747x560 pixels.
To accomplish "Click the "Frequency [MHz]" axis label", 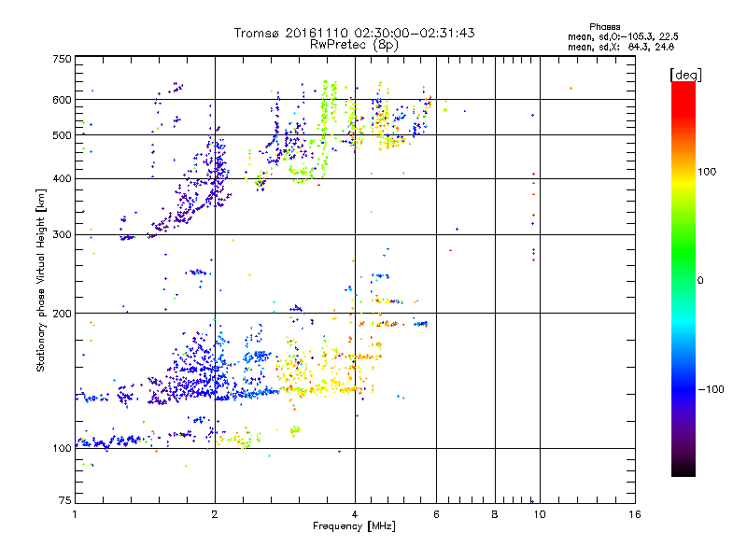I will (354, 526).
